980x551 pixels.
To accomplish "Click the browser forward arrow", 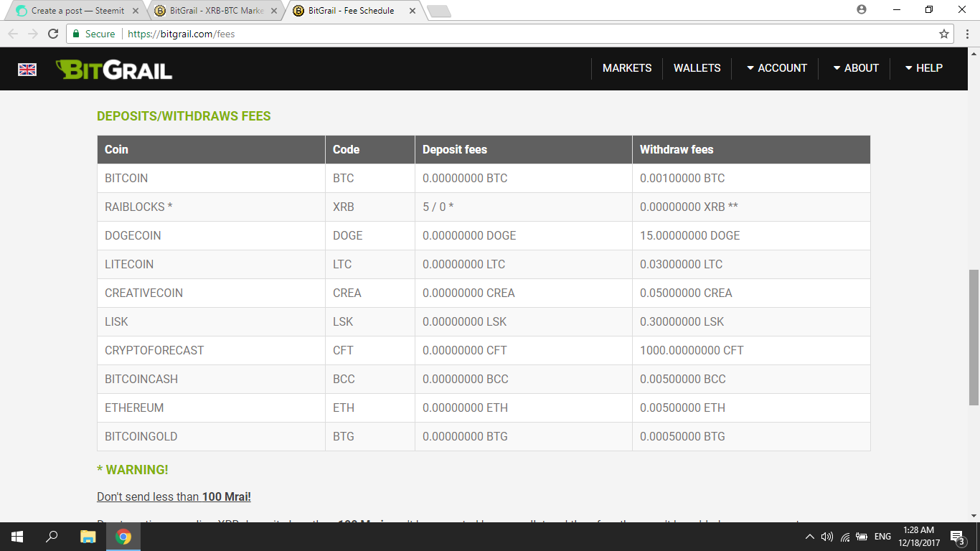I will 33,34.
